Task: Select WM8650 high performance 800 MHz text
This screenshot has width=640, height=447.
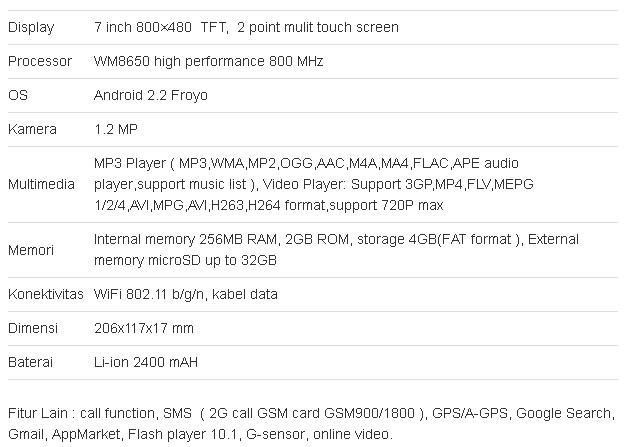Action: (x=209, y=61)
